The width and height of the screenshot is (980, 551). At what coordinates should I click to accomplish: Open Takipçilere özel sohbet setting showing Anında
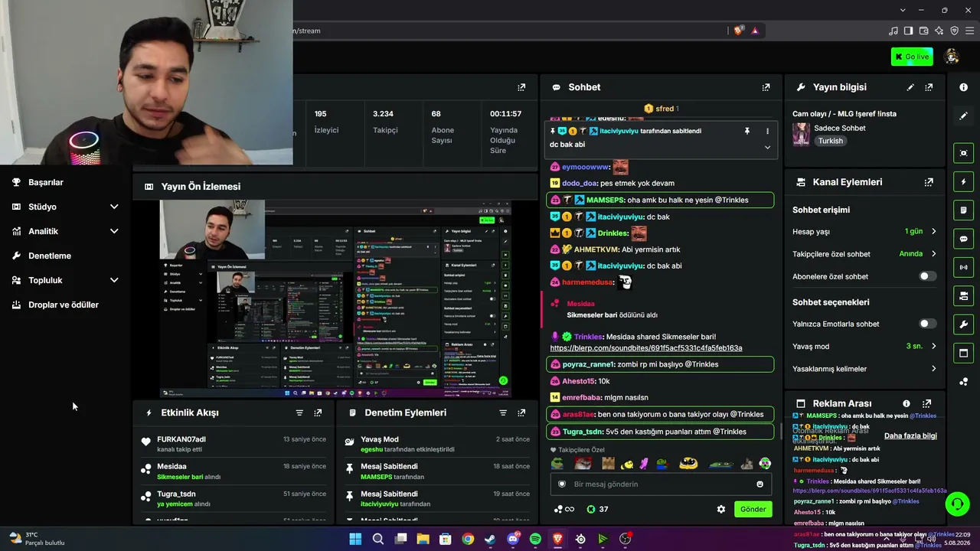click(864, 254)
